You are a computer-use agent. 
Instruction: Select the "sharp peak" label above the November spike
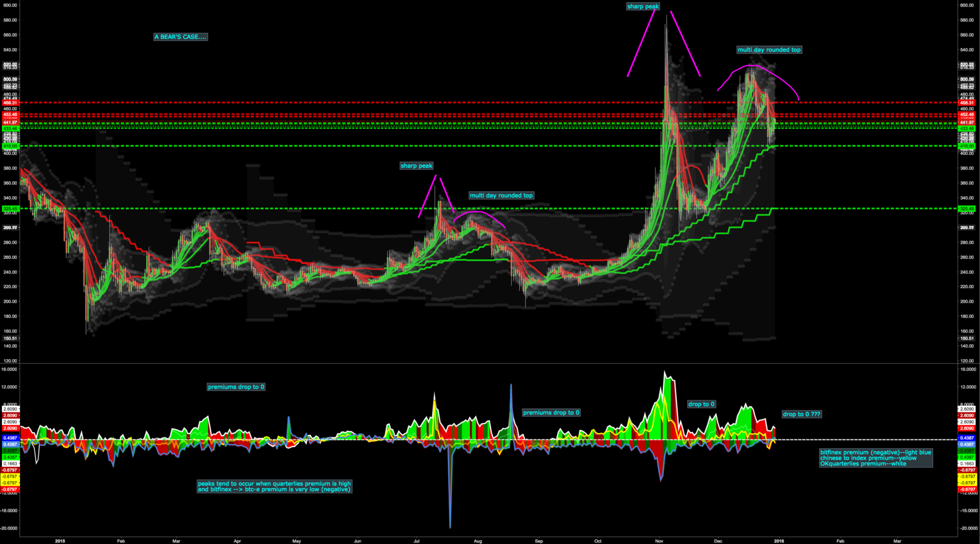(643, 7)
